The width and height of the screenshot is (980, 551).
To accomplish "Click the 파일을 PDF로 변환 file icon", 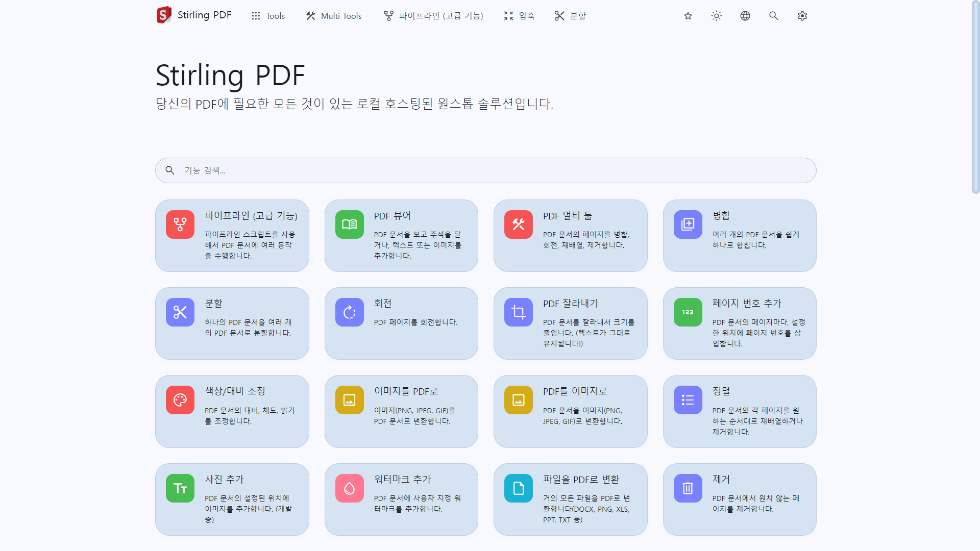I will (519, 488).
